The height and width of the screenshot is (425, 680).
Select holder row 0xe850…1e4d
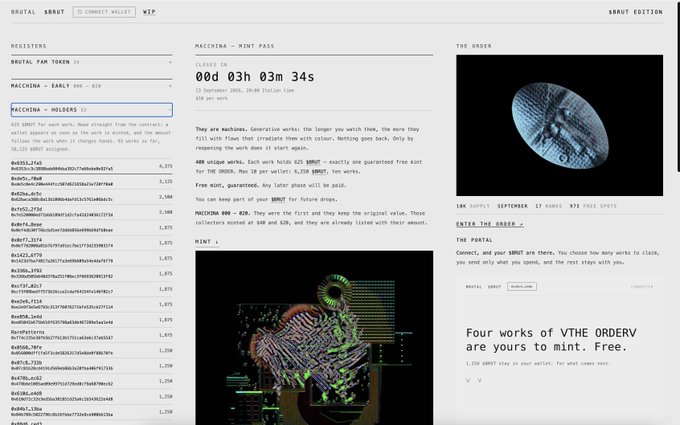(92, 320)
